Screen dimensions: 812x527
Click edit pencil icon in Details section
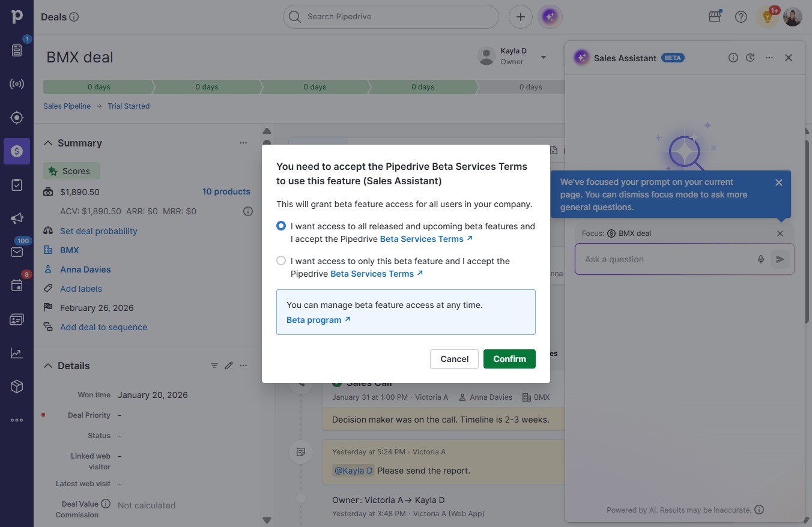click(229, 366)
